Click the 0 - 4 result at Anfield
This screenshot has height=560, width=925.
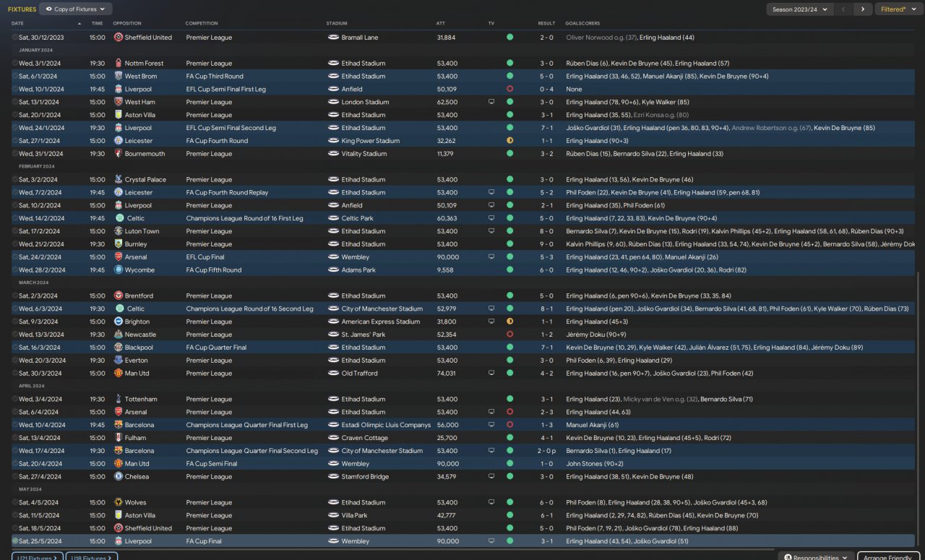coord(546,90)
